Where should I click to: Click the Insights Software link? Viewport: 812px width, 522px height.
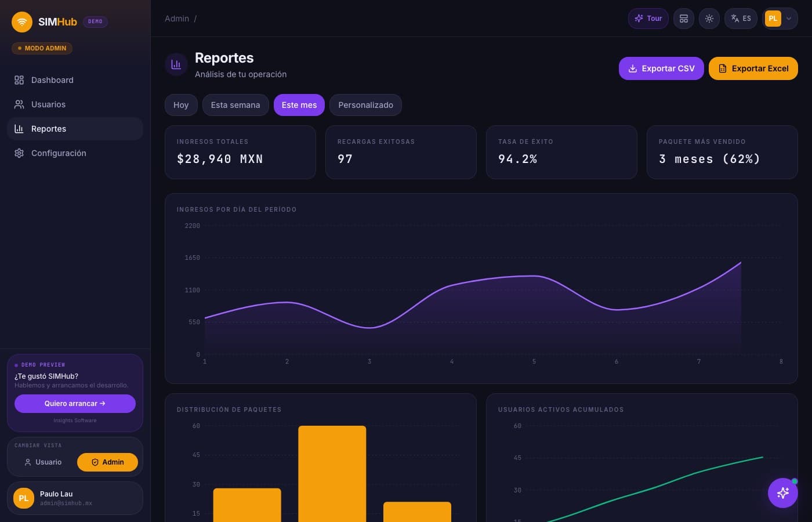tap(75, 420)
